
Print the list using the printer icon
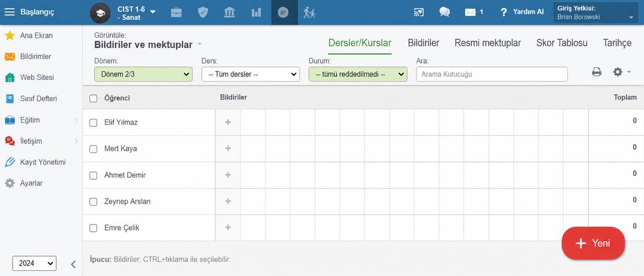[597, 72]
